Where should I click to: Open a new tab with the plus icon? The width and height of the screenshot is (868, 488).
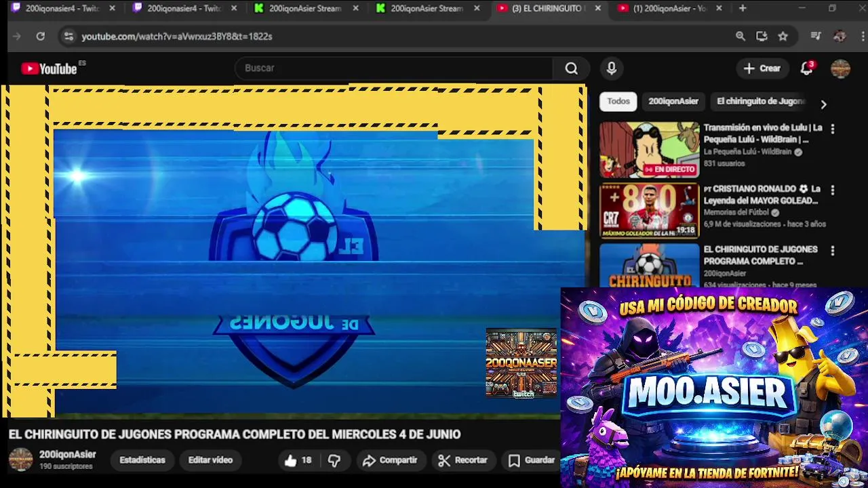tap(743, 8)
